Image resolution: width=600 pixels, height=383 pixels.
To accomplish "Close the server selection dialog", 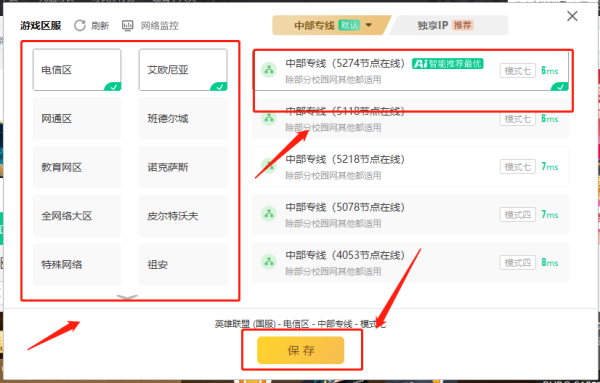I will click(572, 16).
